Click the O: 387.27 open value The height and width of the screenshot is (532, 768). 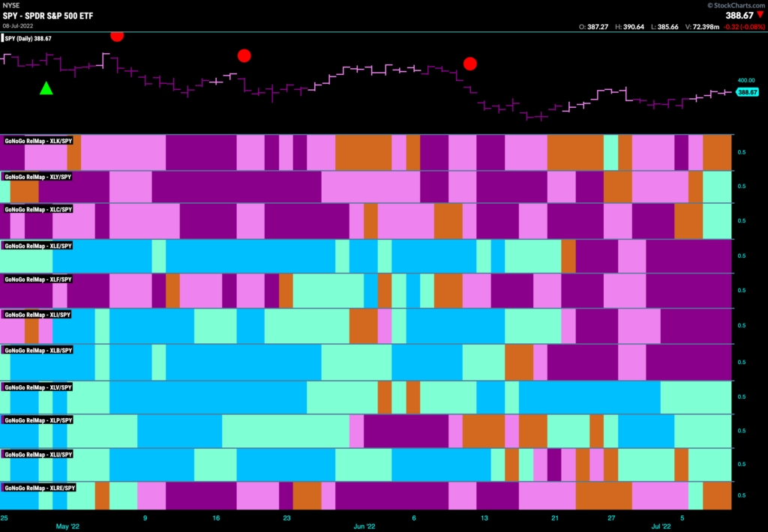[x=594, y=27]
